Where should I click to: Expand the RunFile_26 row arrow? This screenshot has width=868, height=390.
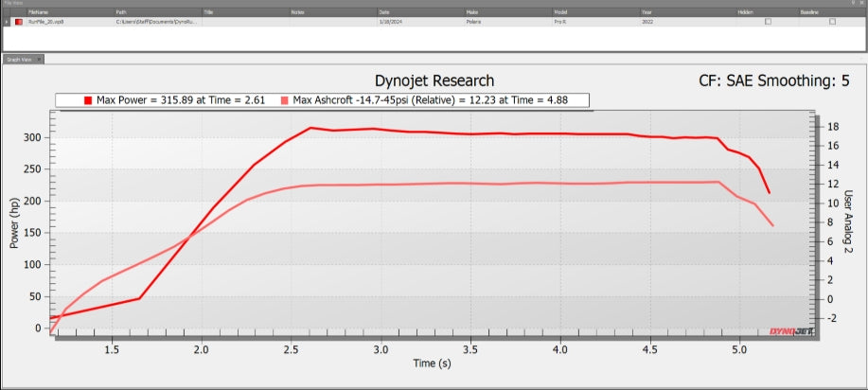(7, 21)
